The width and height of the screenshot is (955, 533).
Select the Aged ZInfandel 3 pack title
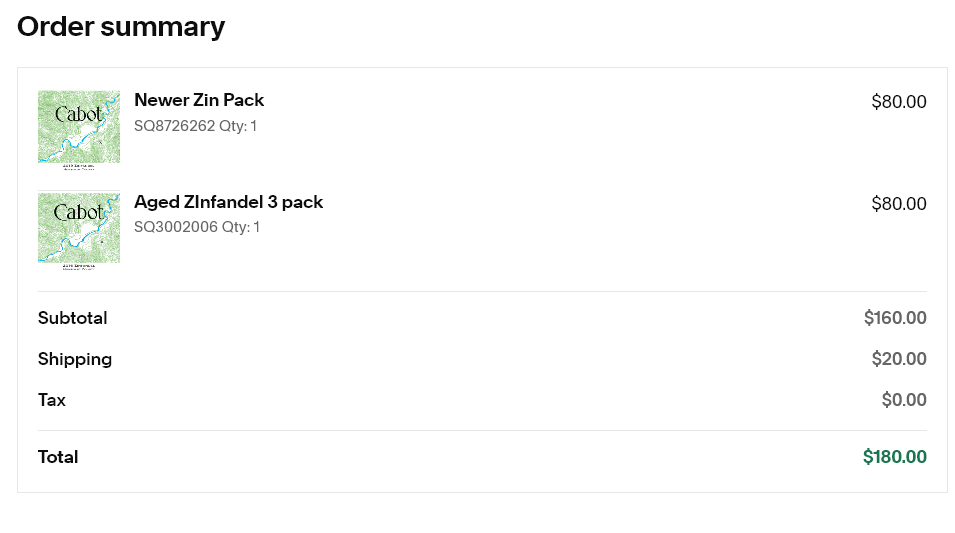228,202
